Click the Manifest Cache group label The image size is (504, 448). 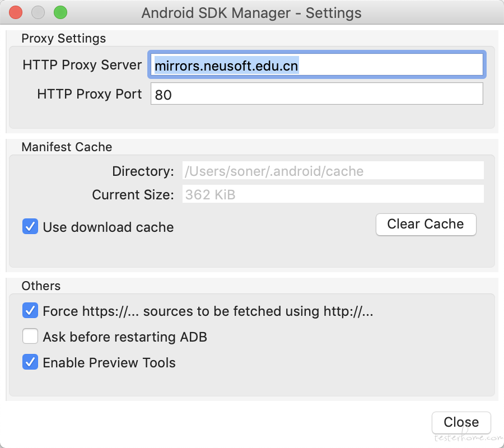(x=67, y=147)
